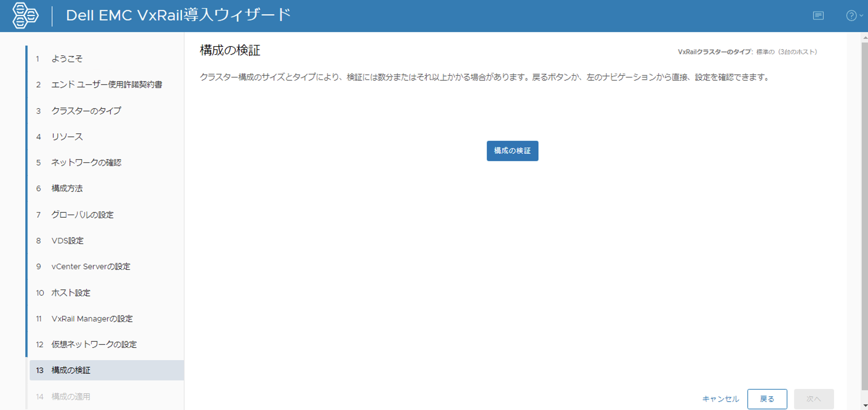Click the VxRail hexagon logo icon
This screenshot has width=868, height=410.
(x=25, y=15)
